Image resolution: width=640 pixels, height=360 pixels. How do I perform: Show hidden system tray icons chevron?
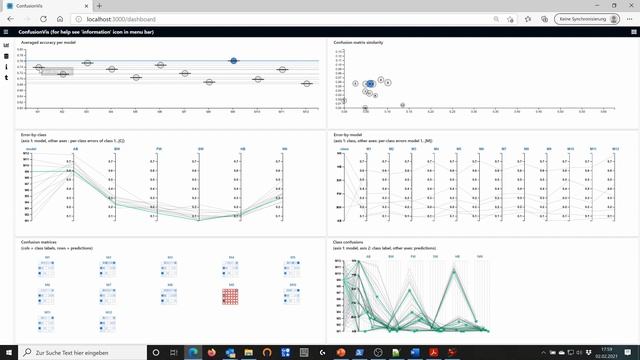coord(543,352)
